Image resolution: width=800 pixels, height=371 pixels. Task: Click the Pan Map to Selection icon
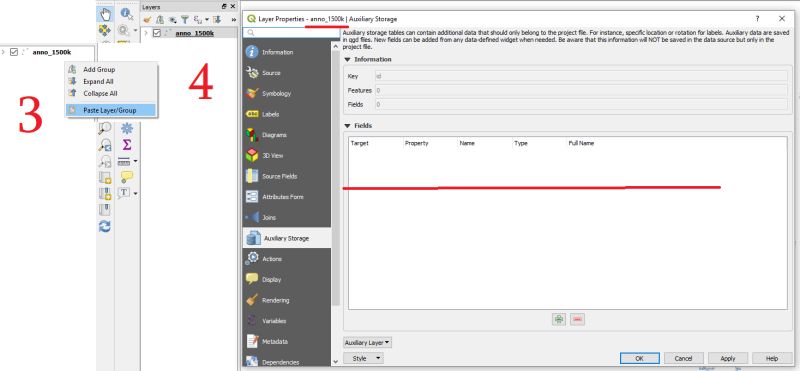tap(105, 31)
